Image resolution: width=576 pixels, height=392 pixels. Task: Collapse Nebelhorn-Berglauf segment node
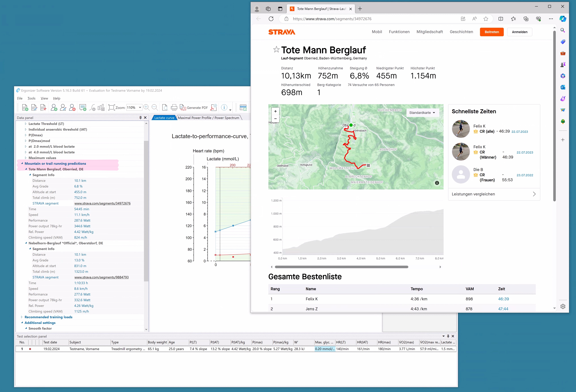tap(26, 243)
